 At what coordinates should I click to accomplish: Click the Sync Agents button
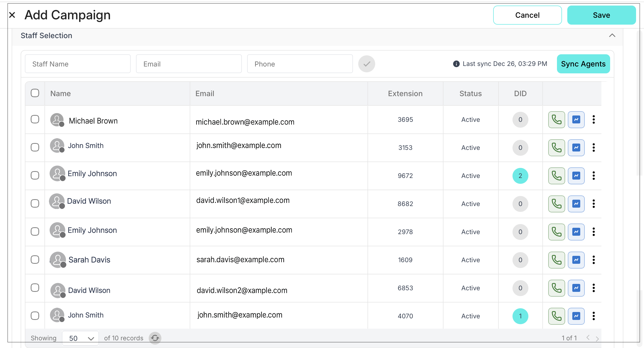point(583,64)
